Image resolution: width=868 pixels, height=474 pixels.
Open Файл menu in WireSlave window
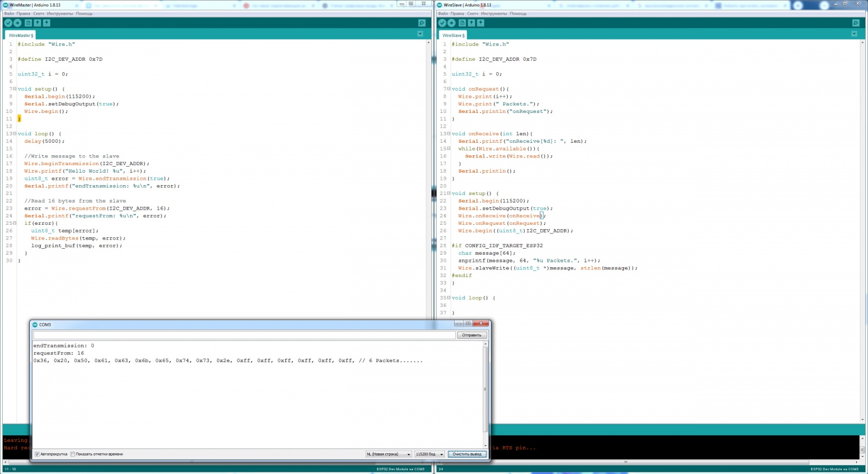(443, 14)
